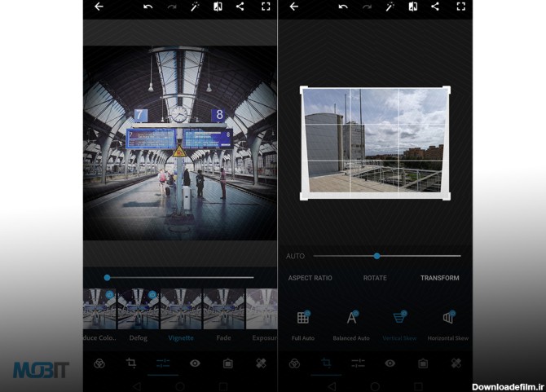The width and height of the screenshot is (546, 392).
Task: Open the Transform tab
Action: (x=439, y=278)
